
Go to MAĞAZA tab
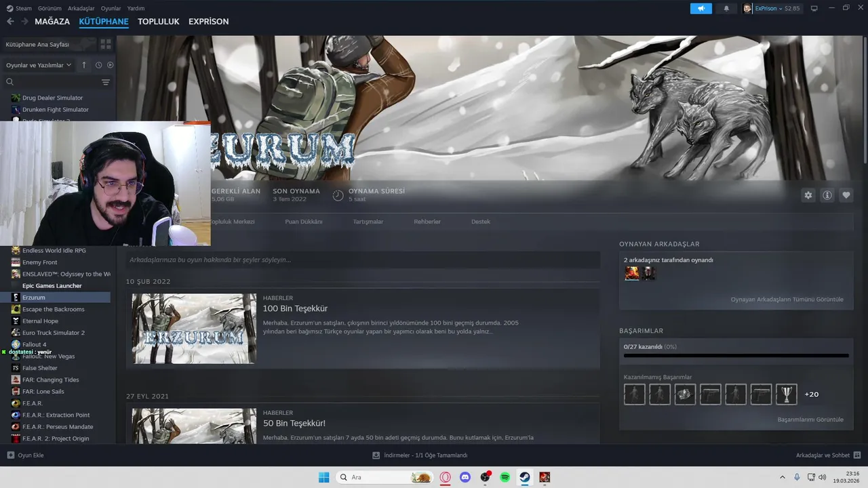click(52, 22)
